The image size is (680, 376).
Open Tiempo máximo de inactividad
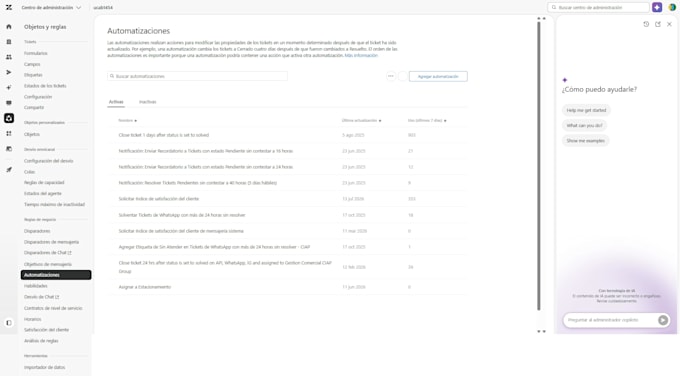(54, 204)
